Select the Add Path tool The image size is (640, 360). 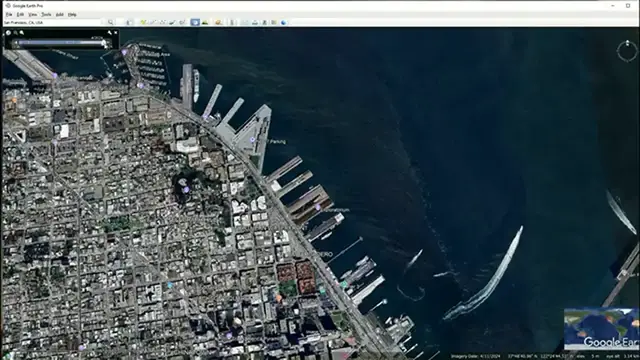[162, 22]
